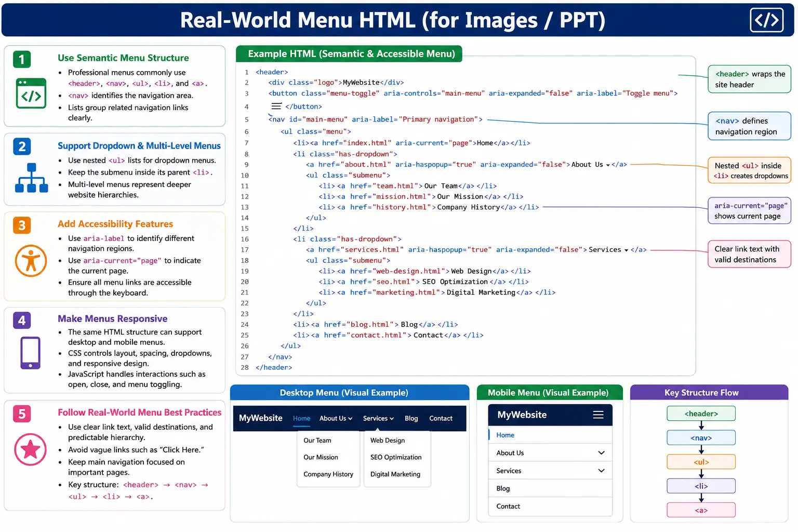Open Company History submenu entry

(328, 474)
